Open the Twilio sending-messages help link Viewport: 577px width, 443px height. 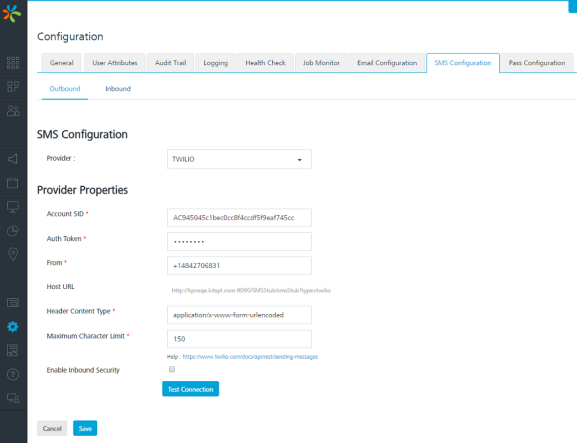click(x=250, y=357)
